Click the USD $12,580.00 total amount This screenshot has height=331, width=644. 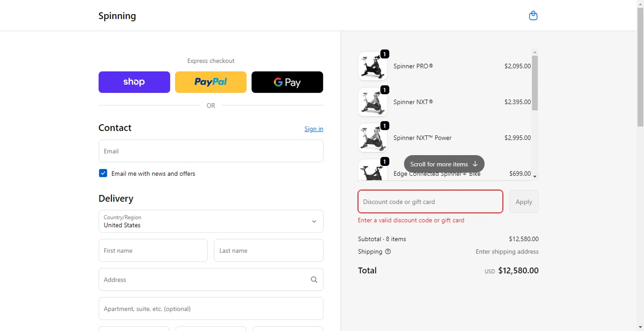tap(512, 271)
